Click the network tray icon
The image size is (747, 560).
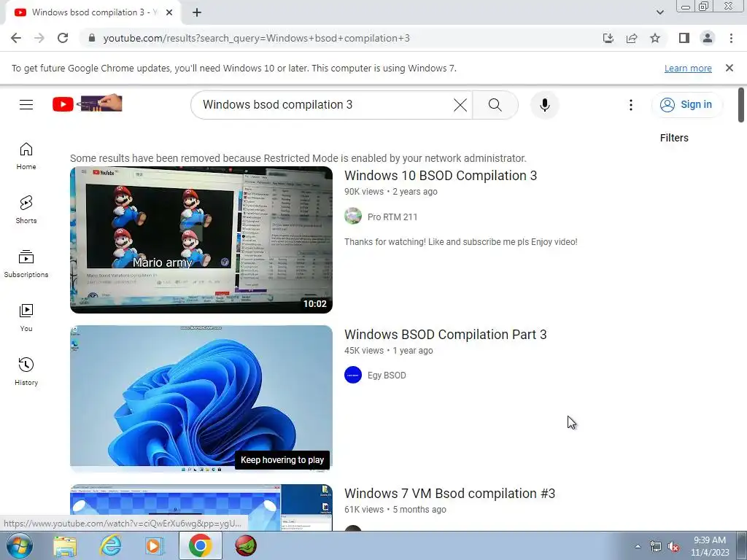click(656, 547)
